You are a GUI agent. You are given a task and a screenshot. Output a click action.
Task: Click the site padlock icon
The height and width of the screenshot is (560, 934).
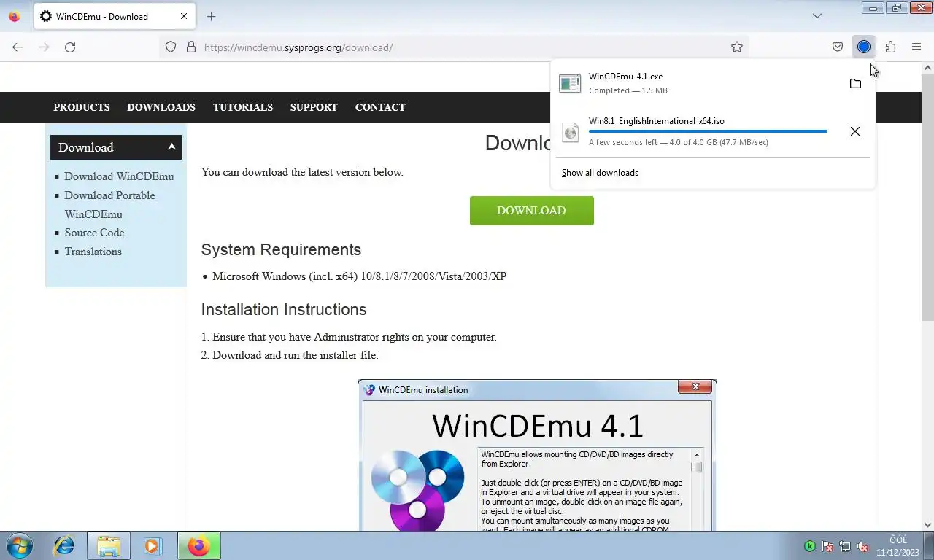coord(191,47)
